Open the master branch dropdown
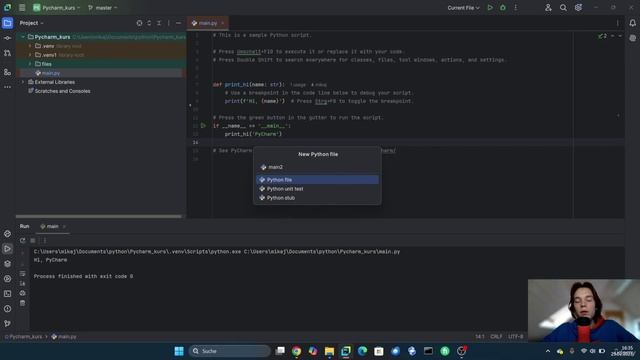The height and width of the screenshot is (360, 640). point(102,8)
